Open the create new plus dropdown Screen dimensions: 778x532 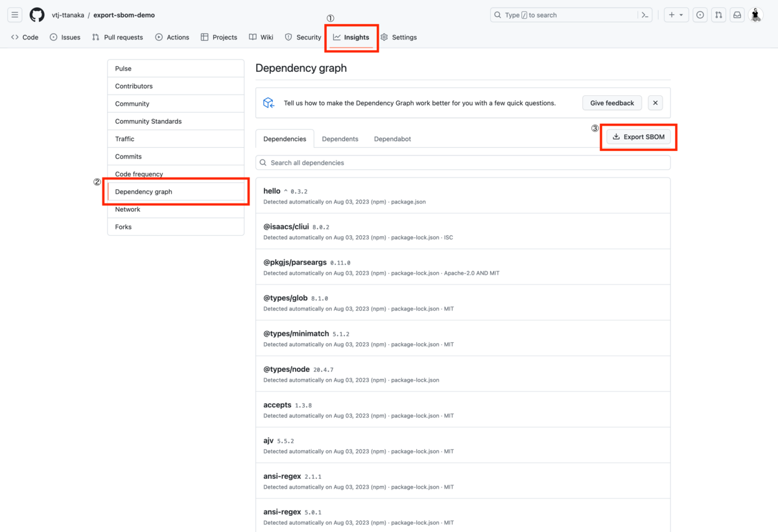point(676,14)
